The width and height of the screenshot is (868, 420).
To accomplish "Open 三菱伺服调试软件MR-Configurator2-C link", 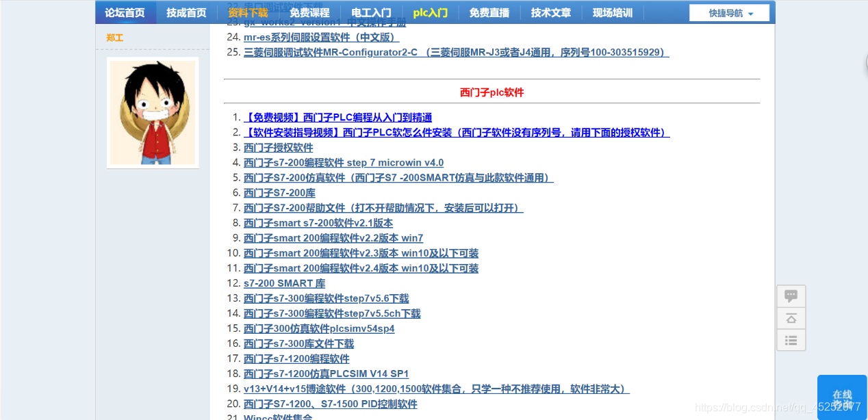I will [457, 52].
